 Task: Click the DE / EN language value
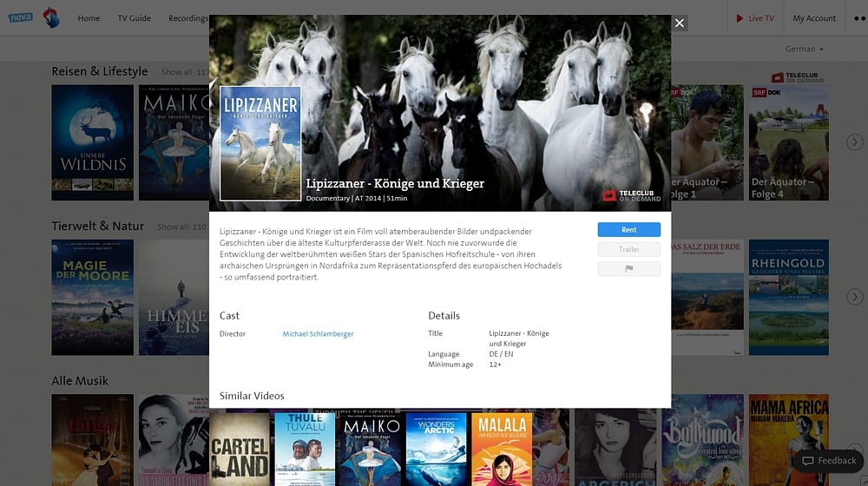tap(501, 354)
